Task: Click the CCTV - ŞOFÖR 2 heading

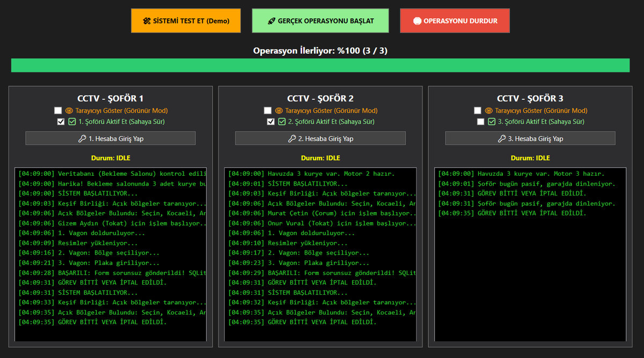Action: pyautogui.click(x=320, y=99)
